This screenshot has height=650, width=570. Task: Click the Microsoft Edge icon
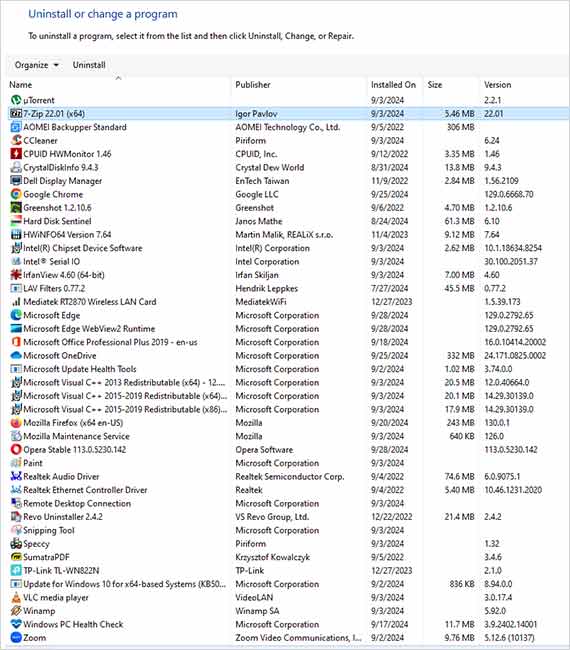(x=16, y=315)
